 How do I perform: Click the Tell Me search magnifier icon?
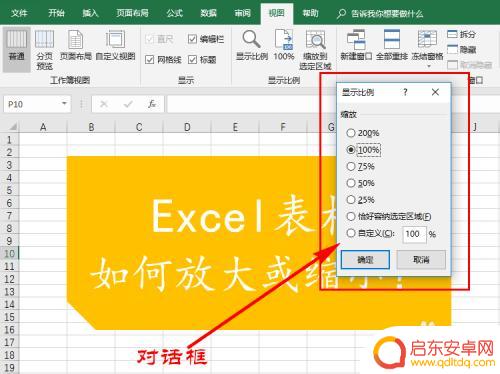coord(341,14)
